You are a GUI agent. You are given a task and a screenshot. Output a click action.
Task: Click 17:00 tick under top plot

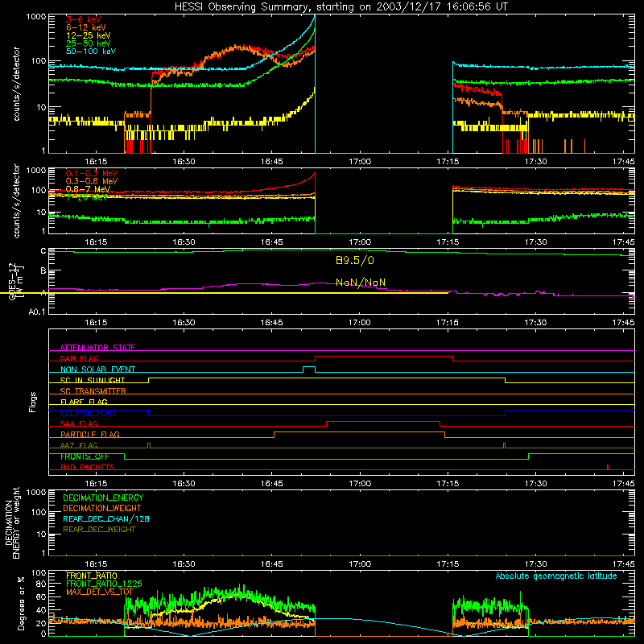click(360, 162)
